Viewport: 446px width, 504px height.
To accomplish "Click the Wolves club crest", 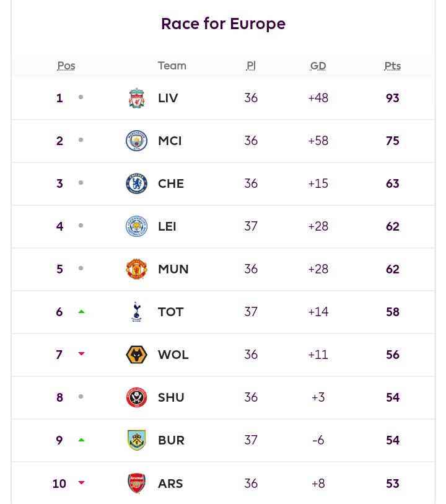I will tap(136, 355).
